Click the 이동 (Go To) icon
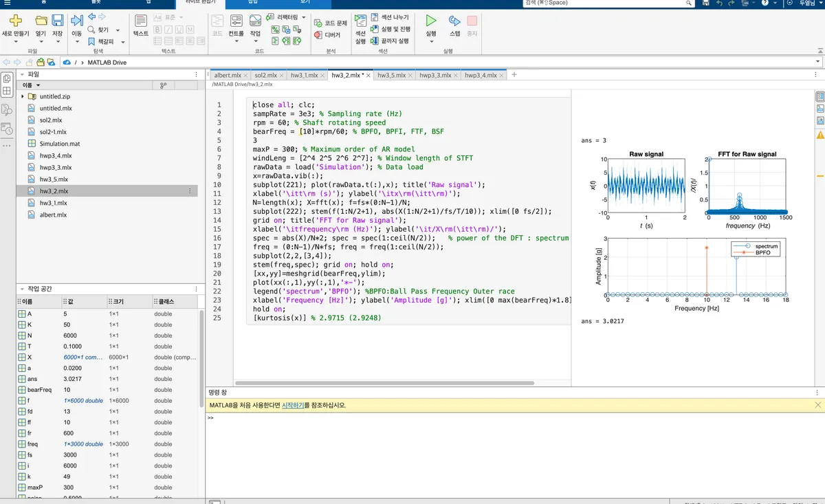This screenshot has width=825, height=504. (x=77, y=21)
